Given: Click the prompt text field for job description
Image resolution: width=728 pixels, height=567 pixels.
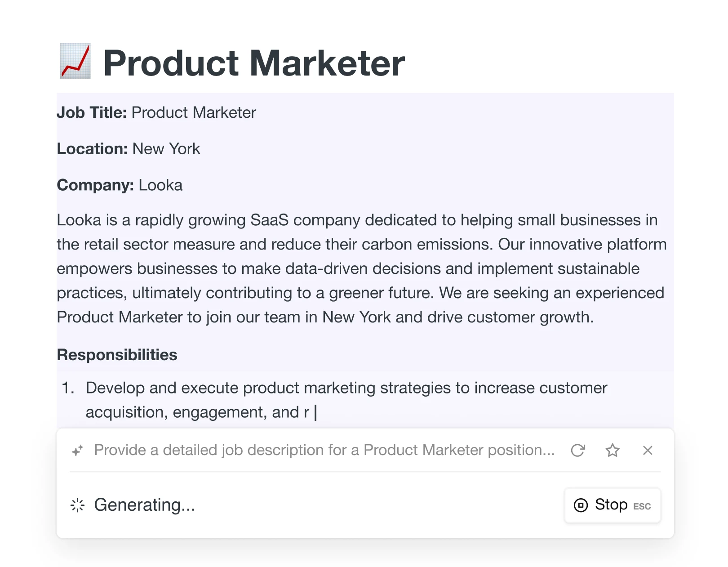Looking at the screenshot, I should pos(324,450).
